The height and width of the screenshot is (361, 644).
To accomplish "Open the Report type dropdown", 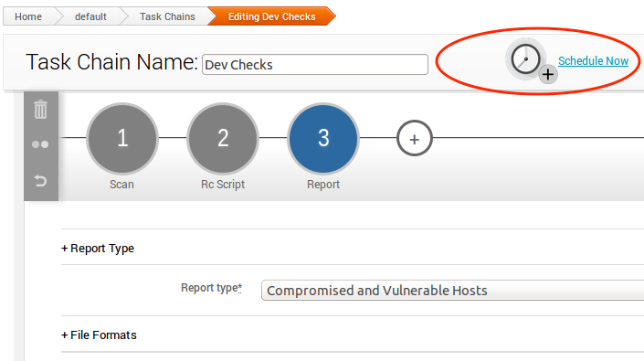I will pyautogui.click(x=452, y=291).
